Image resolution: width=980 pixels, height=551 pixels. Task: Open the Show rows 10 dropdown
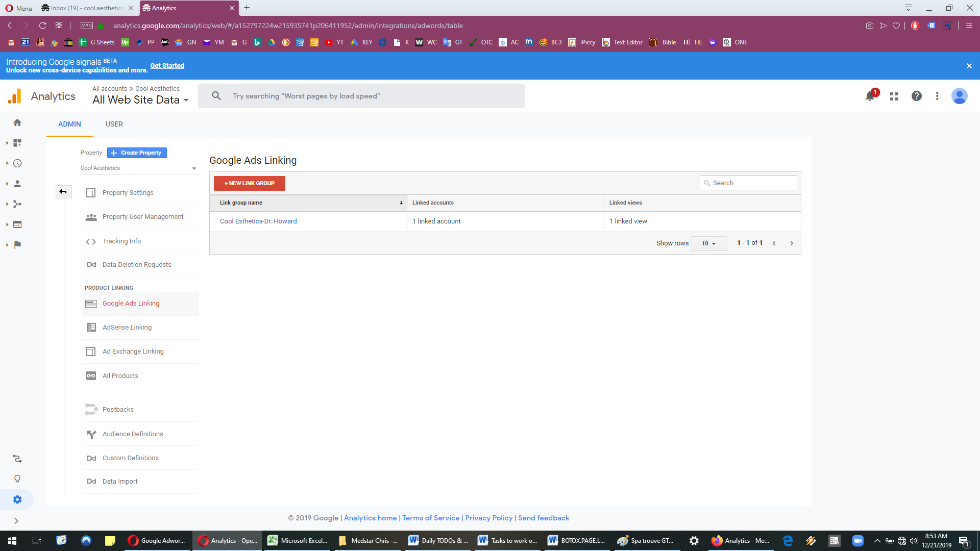click(708, 243)
